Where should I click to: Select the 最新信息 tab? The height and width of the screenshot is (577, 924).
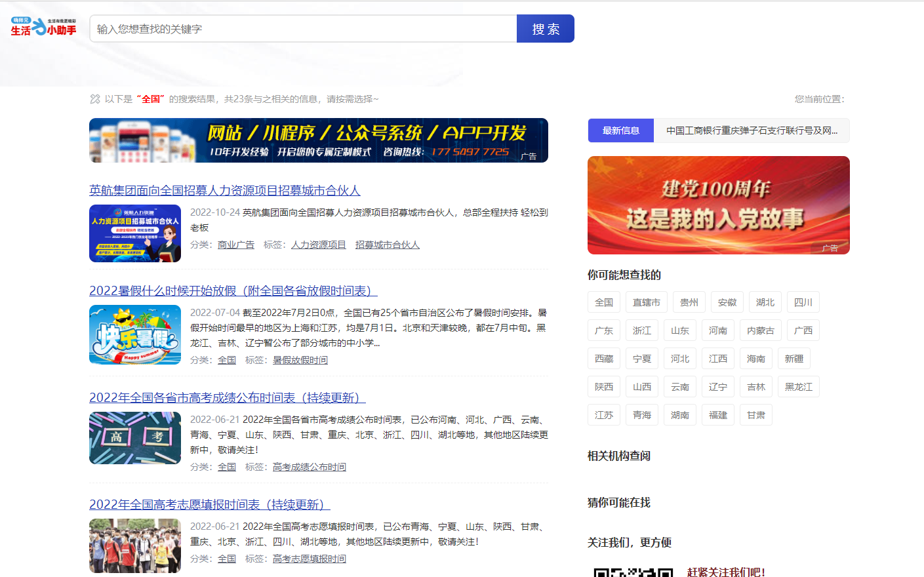[620, 130]
